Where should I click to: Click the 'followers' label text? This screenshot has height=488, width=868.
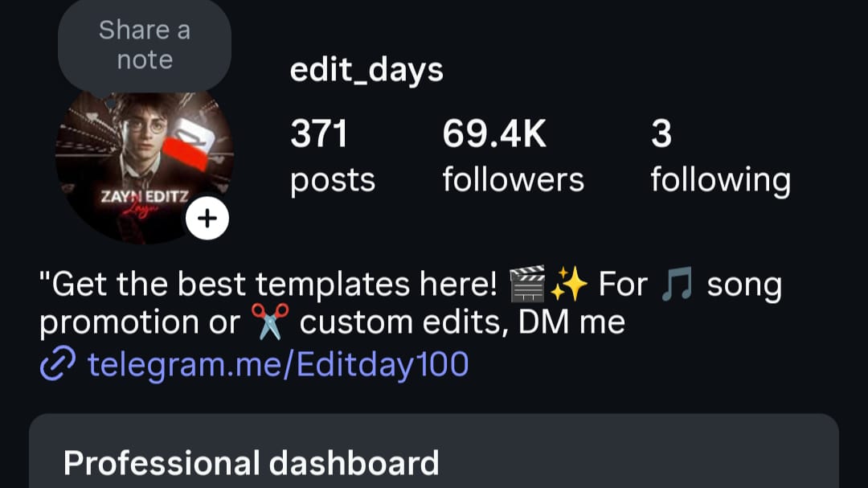[513, 180]
